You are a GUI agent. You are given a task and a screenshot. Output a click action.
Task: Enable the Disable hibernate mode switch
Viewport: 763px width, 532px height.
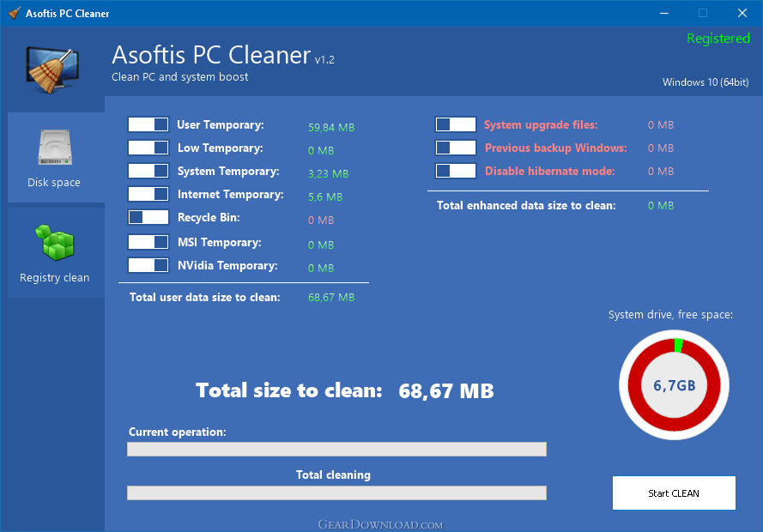pos(456,171)
